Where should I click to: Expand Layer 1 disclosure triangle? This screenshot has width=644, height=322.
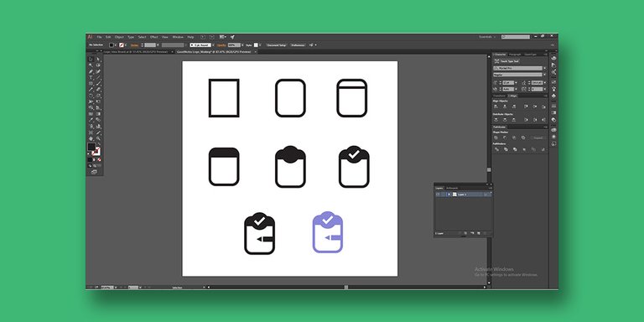click(449, 195)
